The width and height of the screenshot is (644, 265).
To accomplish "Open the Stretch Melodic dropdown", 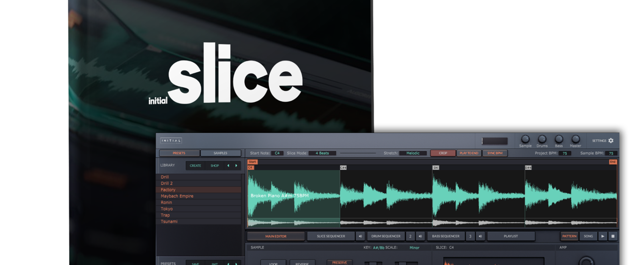I will pyautogui.click(x=413, y=153).
